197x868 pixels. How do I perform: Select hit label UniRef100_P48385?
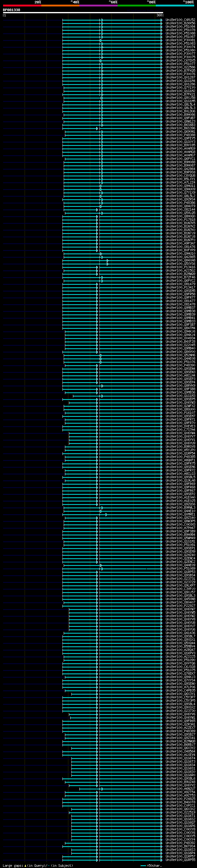pos(180,457)
